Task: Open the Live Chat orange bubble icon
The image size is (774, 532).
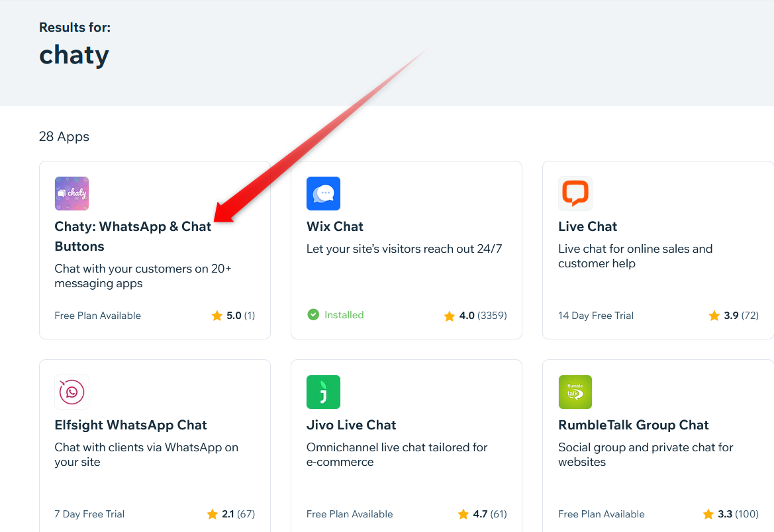Action: click(x=575, y=193)
